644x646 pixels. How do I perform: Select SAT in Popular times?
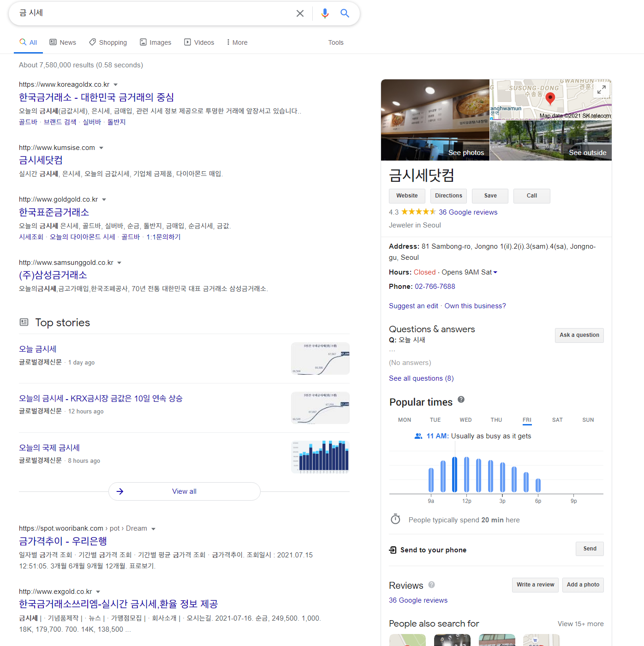click(557, 420)
